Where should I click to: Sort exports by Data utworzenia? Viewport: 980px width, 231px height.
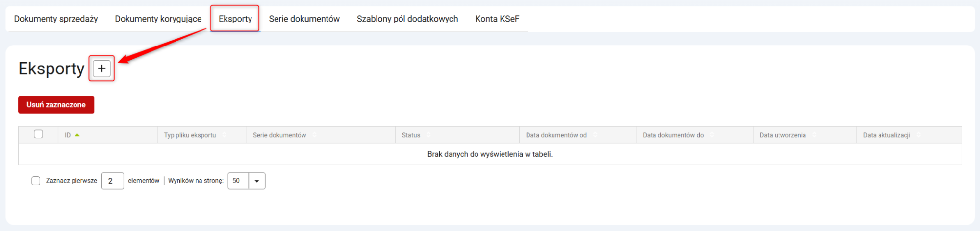click(782, 135)
